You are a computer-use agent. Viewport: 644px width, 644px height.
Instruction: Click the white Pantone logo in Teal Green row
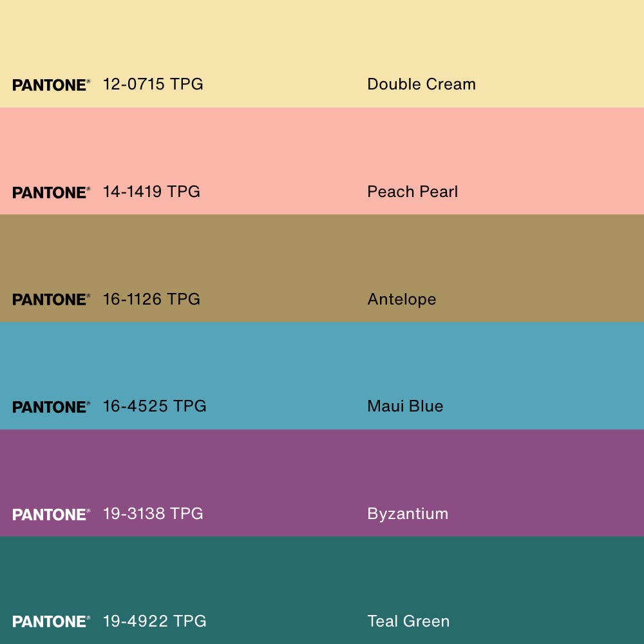click(50, 621)
